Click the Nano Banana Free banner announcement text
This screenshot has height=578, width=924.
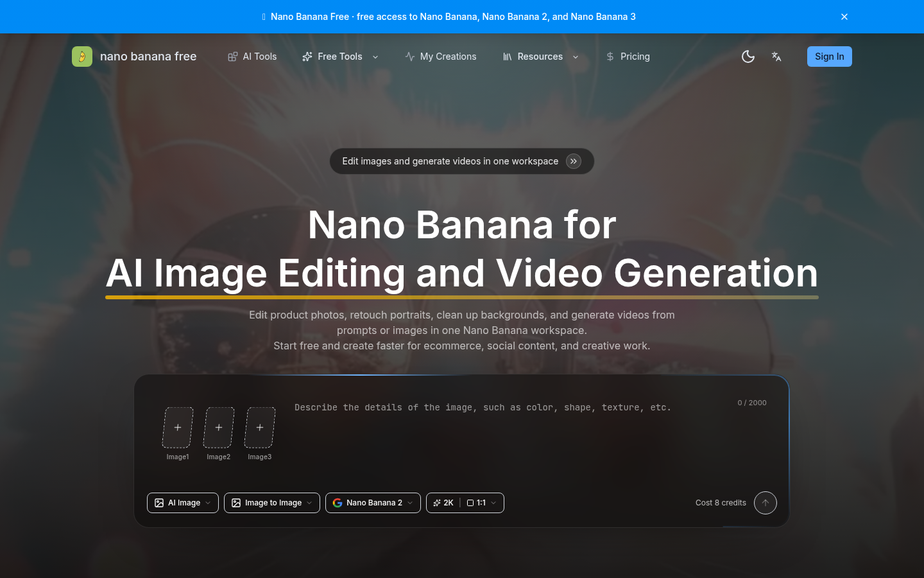453,17
